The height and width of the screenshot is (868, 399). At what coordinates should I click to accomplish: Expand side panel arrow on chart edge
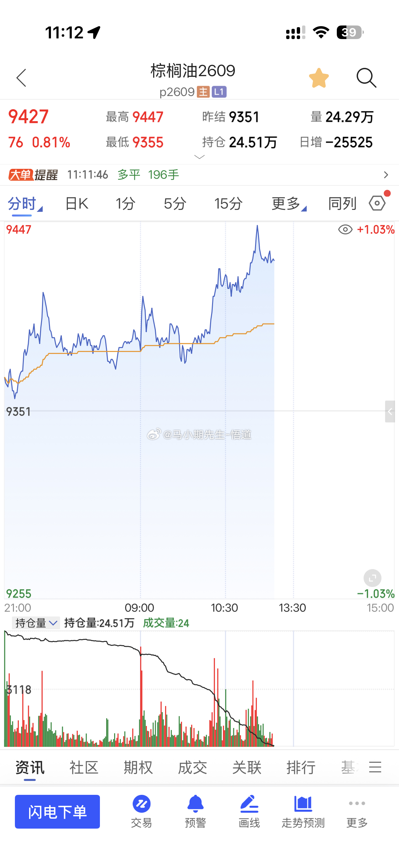[390, 411]
